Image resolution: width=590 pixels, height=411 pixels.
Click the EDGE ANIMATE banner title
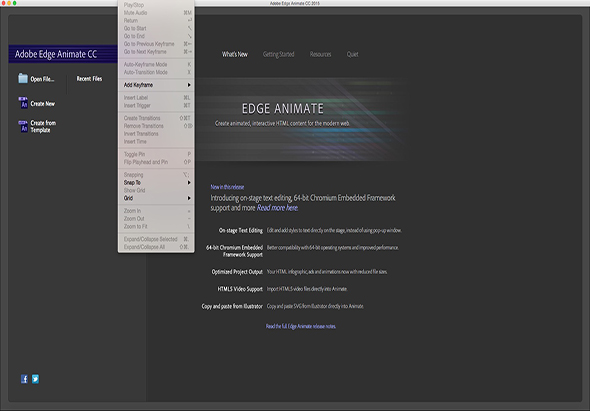283,109
